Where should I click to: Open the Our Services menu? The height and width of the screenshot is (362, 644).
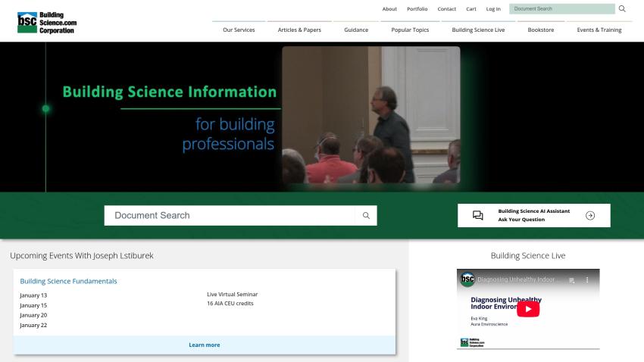tap(239, 30)
